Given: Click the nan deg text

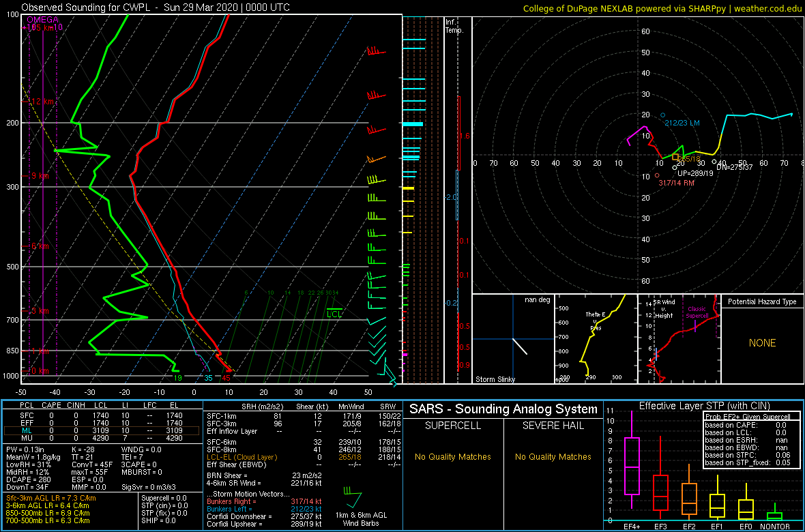Looking at the screenshot, I should click(x=536, y=300).
